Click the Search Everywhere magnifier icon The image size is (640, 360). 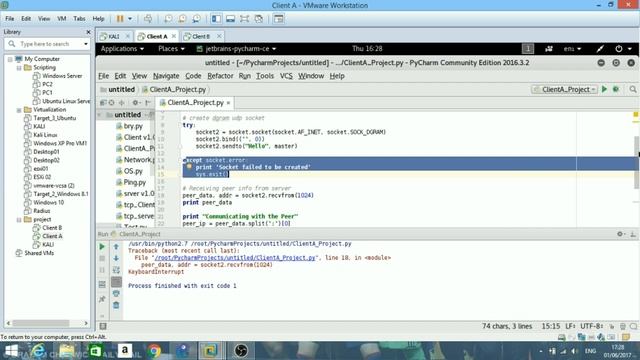coord(633,89)
